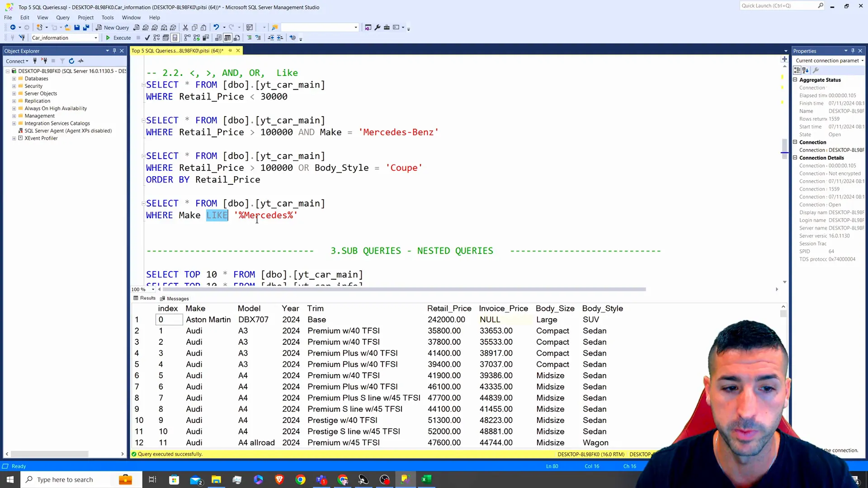Click Categorized view icon in Properties

coord(797,70)
